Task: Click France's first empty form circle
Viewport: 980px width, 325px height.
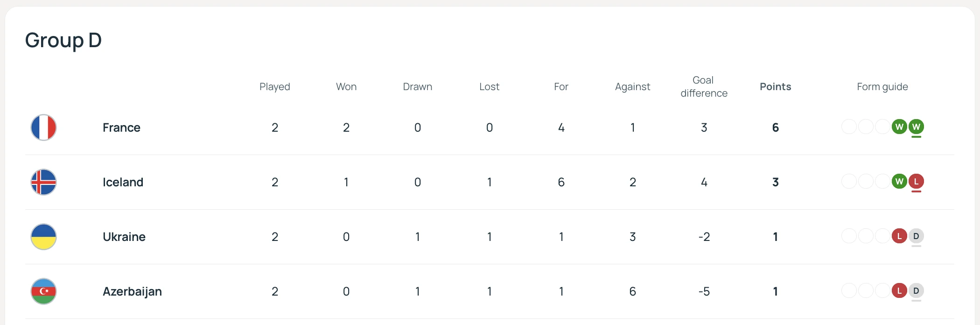Action: [x=849, y=127]
